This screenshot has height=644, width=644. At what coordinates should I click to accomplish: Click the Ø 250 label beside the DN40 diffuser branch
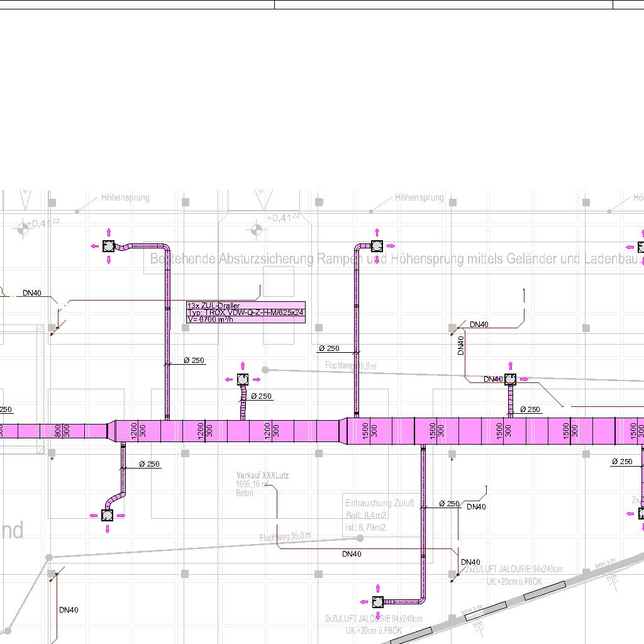pyautogui.click(x=530, y=409)
